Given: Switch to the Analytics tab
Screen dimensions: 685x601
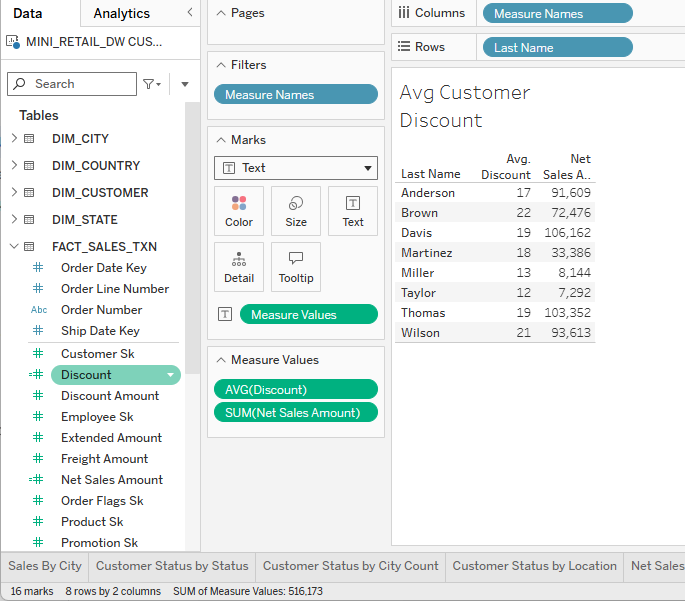Looking at the screenshot, I should tap(121, 13).
